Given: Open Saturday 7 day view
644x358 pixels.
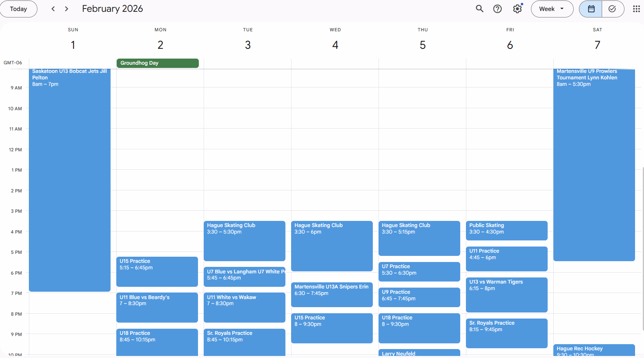Looking at the screenshot, I should (x=597, y=45).
